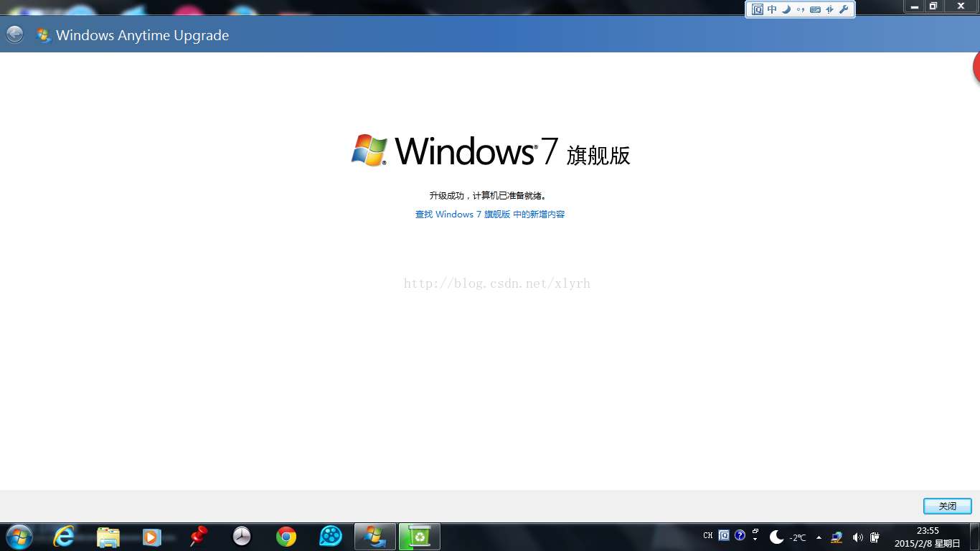This screenshot has height=551, width=980.
Task: Click the 关闭 button
Action: (947, 506)
